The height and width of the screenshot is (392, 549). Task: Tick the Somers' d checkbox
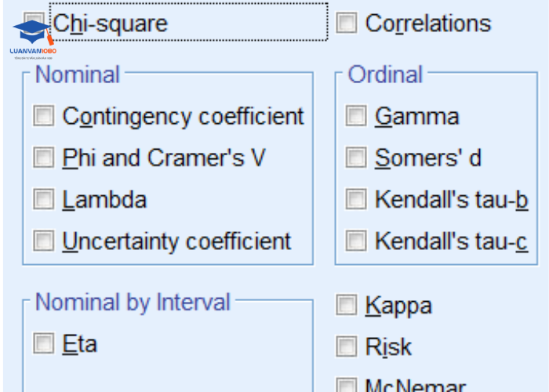tap(357, 158)
